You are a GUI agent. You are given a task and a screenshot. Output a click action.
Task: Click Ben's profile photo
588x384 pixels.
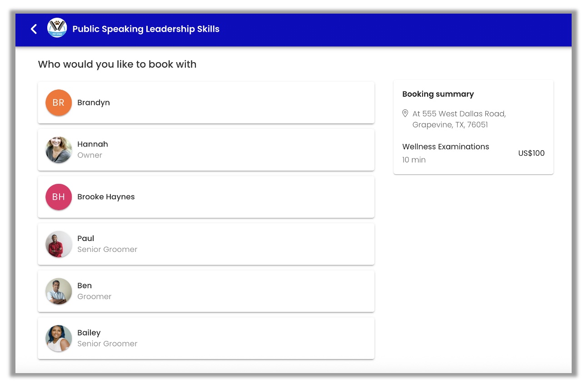coord(59,291)
